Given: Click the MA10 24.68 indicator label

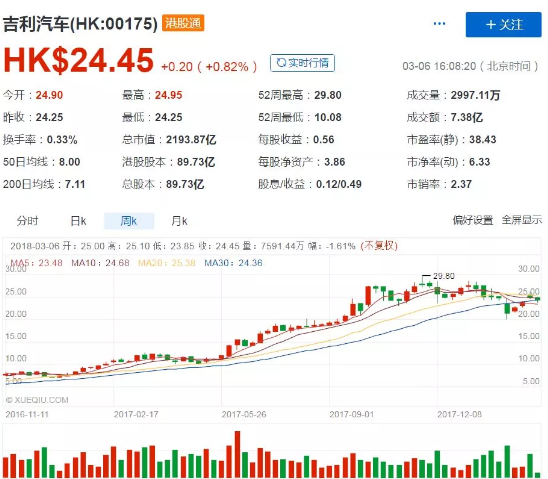Looking at the screenshot, I should pyautogui.click(x=100, y=263).
